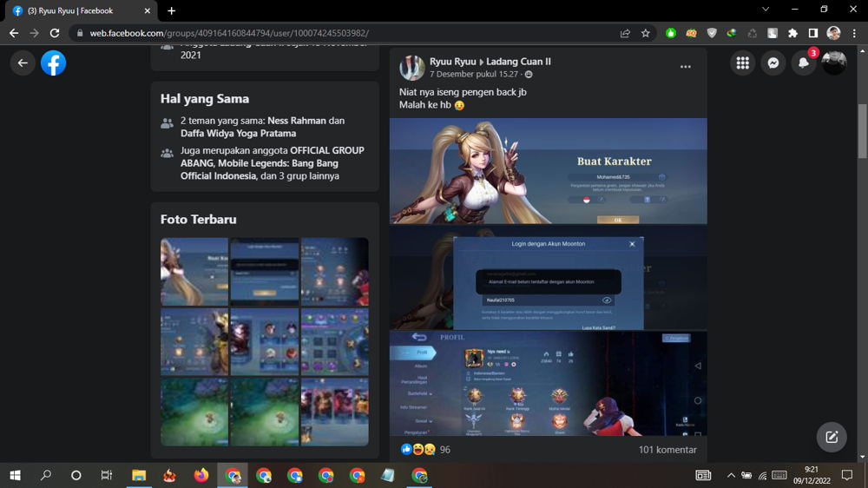Open the Login dengan Akun Moonton image
The image size is (868, 488).
pos(548,278)
